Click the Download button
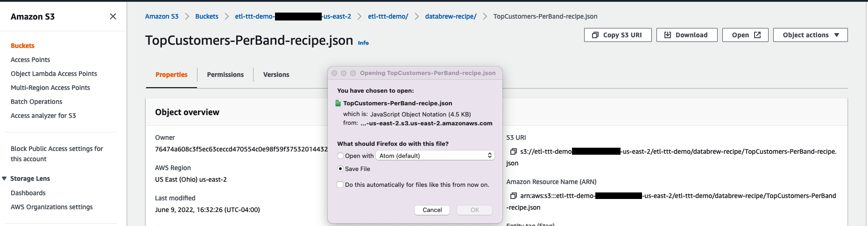Image resolution: width=868 pixels, height=226 pixels. click(687, 35)
